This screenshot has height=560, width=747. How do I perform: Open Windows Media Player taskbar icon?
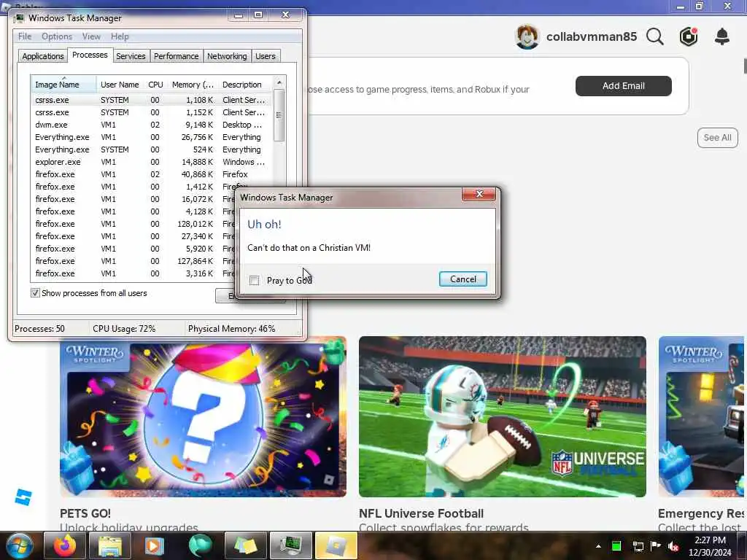click(x=155, y=545)
